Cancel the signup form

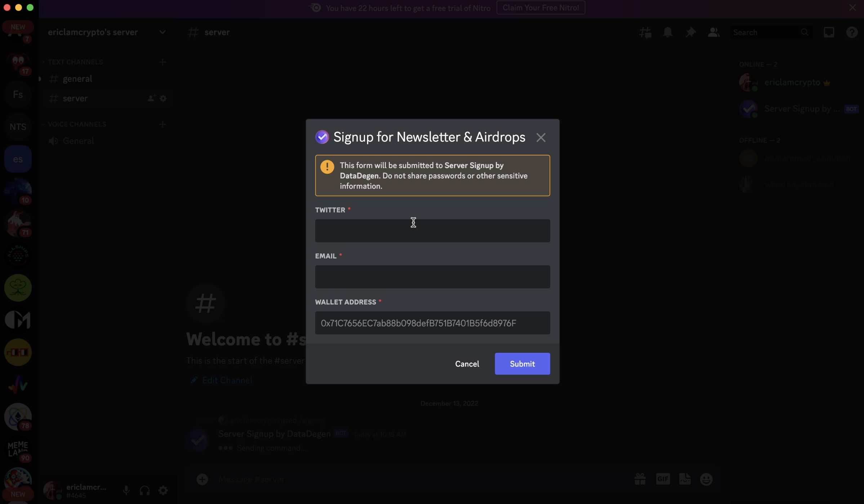coord(467,364)
